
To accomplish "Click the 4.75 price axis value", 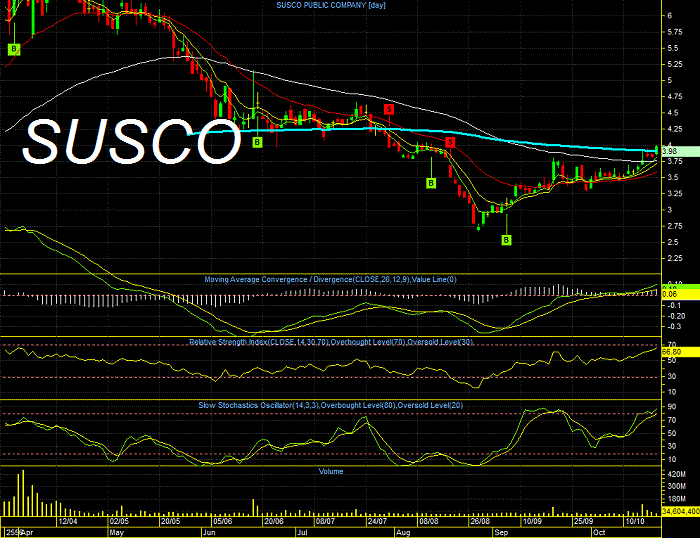I will 675,96.
